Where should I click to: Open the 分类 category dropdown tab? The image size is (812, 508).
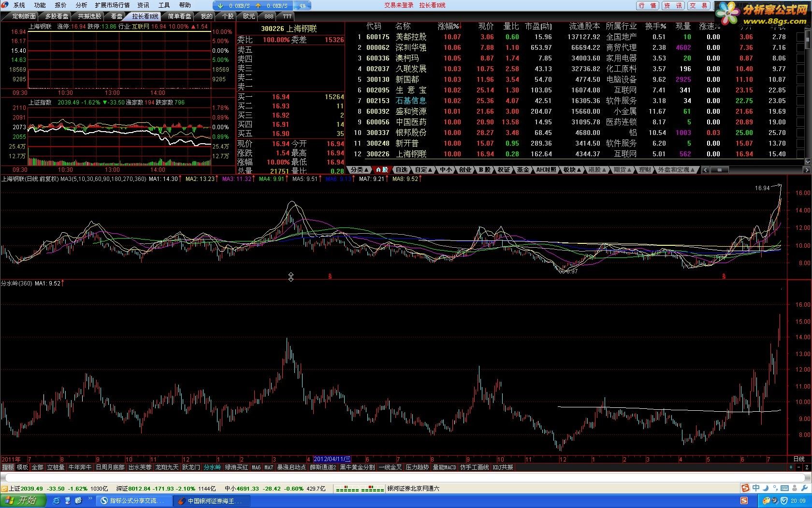360,170
